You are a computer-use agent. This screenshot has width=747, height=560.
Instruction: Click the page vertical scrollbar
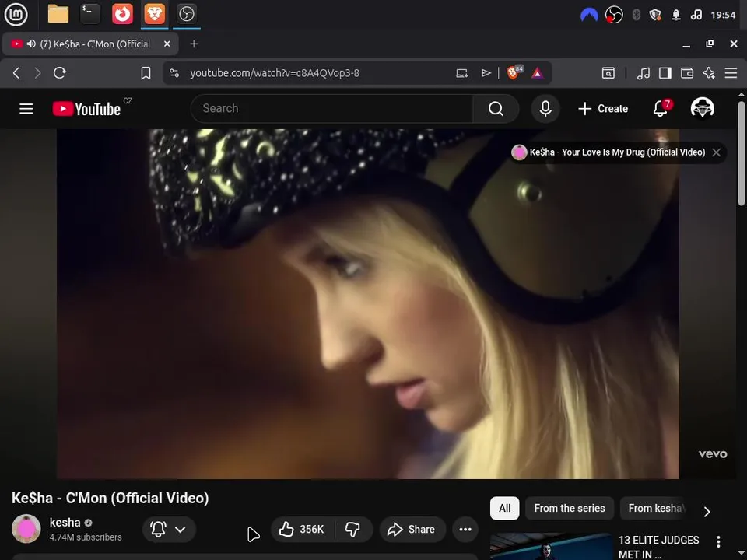tap(742, 152)
